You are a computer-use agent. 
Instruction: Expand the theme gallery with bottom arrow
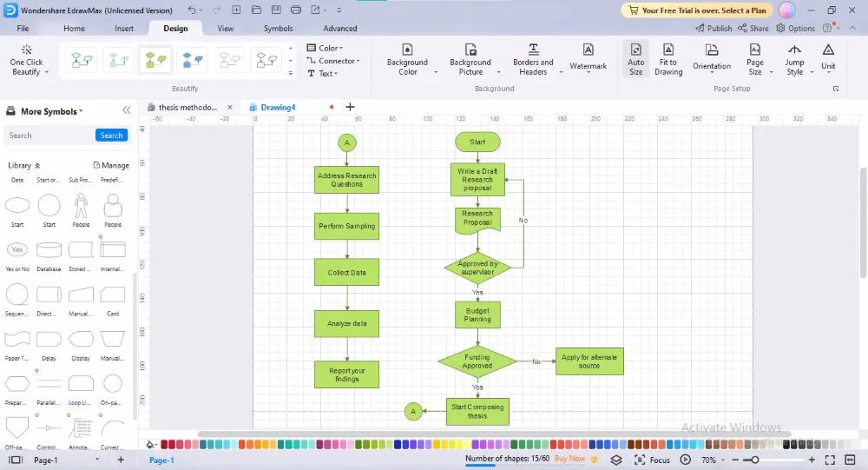(x=291, y=73)
